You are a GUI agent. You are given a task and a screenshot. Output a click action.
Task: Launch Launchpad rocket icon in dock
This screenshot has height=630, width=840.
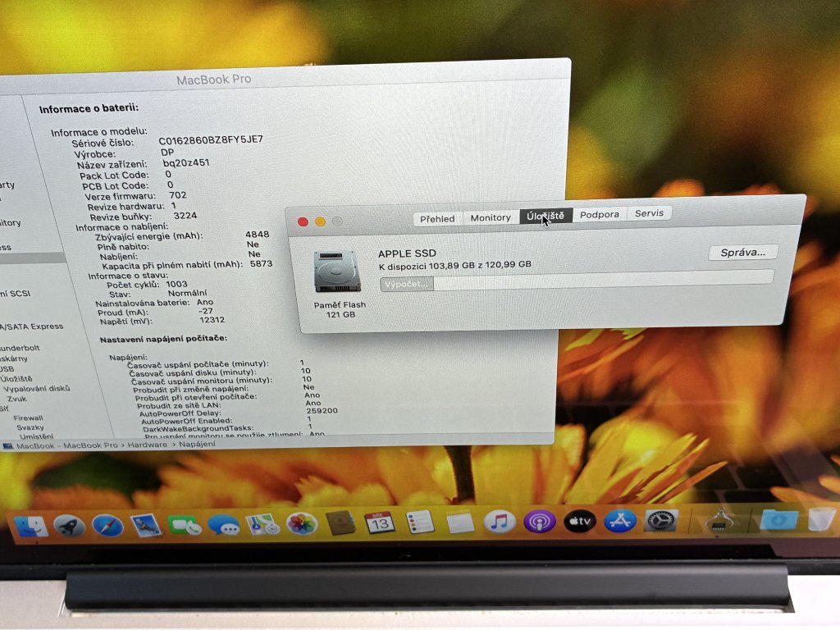pyautogui.click(x=69, y=526)
